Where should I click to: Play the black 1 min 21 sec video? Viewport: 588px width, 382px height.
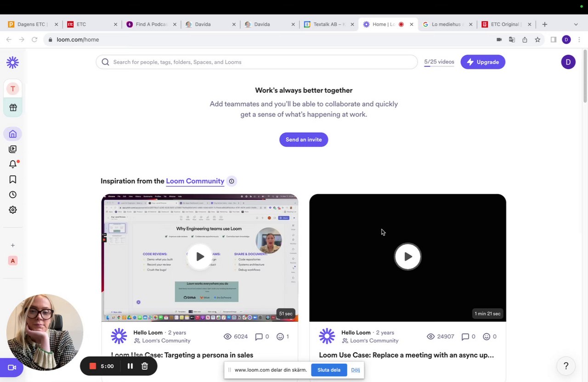[407, 257]
